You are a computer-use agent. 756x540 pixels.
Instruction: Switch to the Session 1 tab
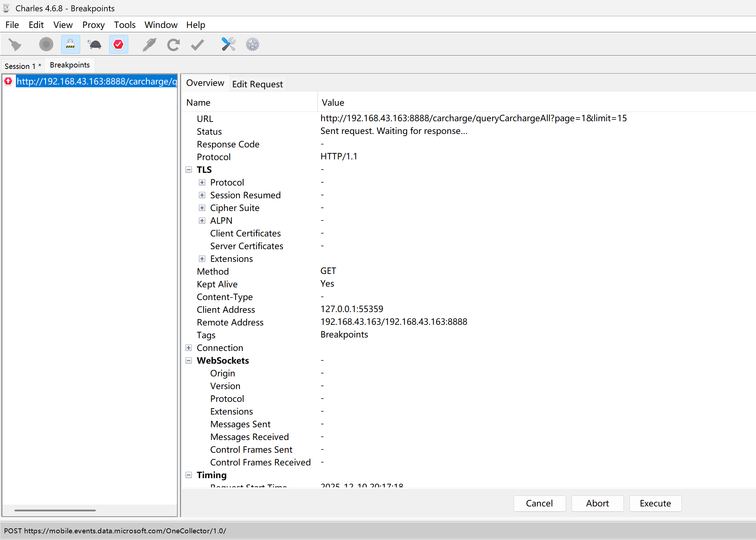coord(23,66)
